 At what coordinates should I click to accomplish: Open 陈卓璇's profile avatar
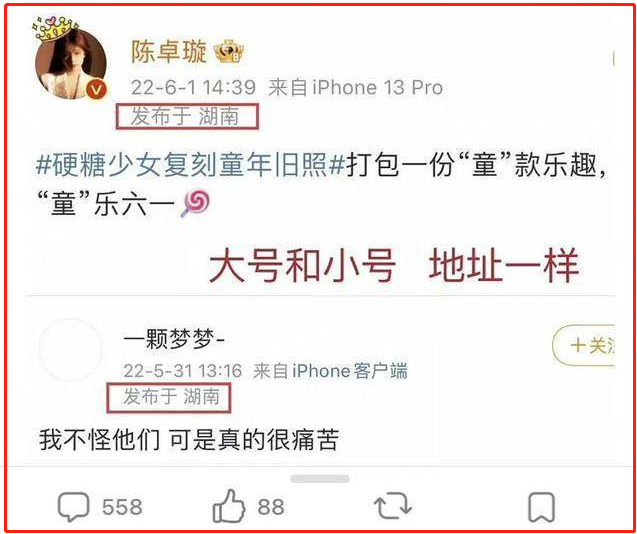[71, 64]
